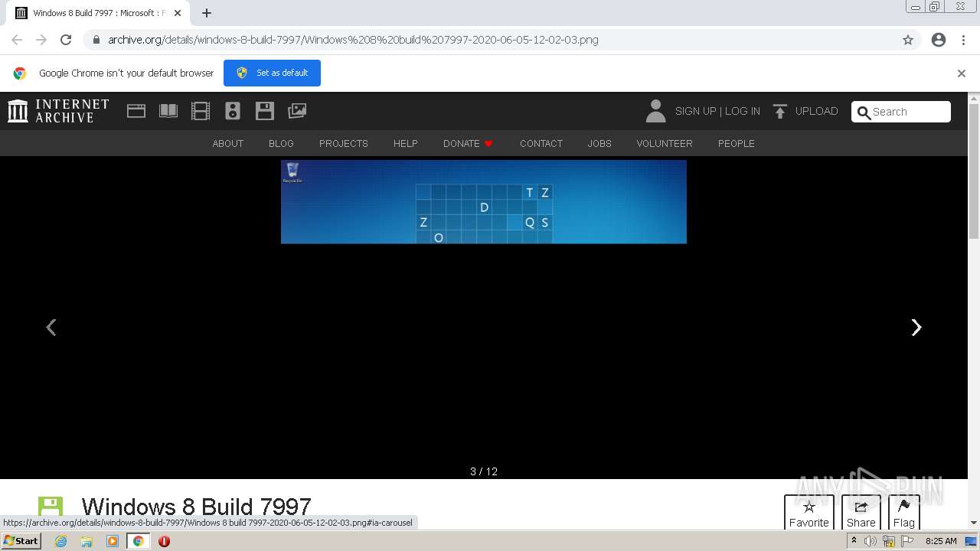Click the Windows 8 Build 7997 title
The height and width of the screenshot is (551, 980).
click(196, 507)
